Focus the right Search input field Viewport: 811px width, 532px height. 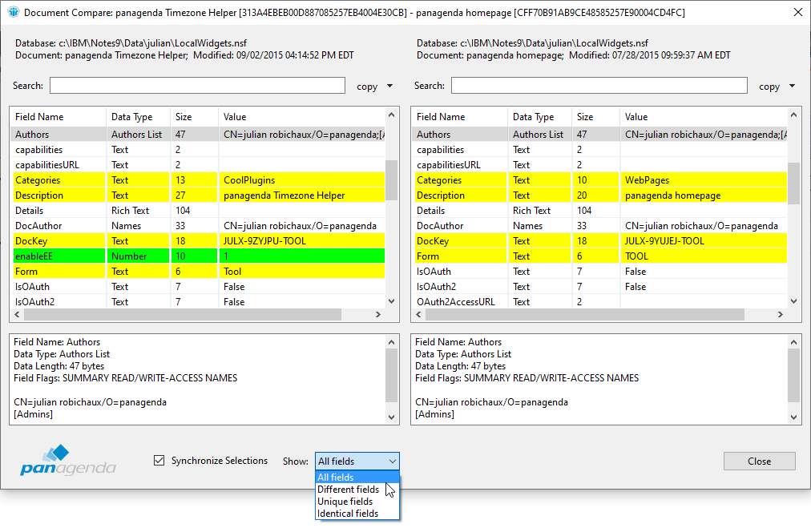pos(599,85)
